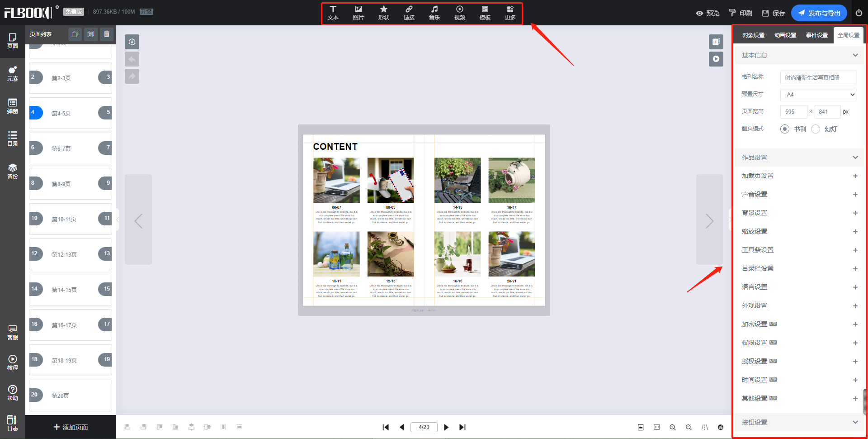Click 预览 preview button
Image resolution: width=868 pixels, height=439 pixels.
click(708, 13)
